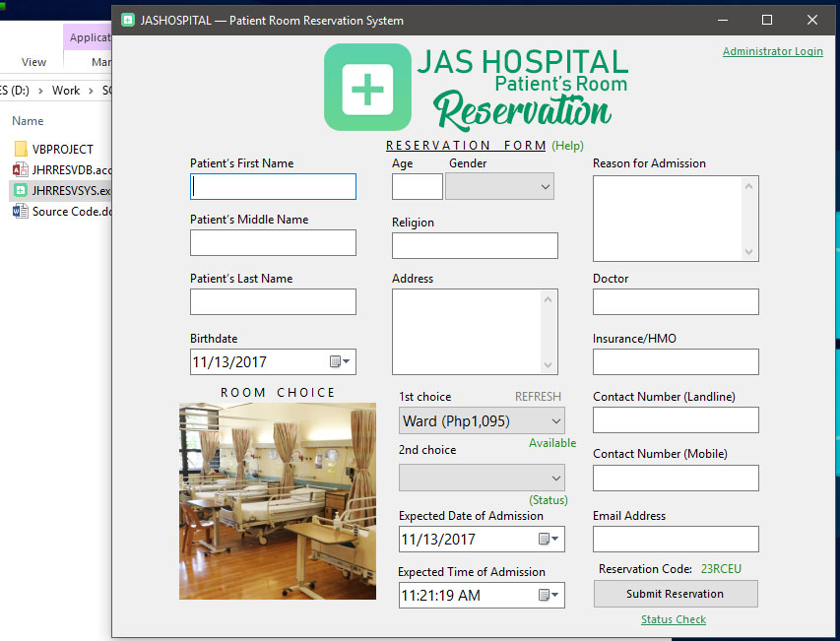Click the REFRESH label above room choice
Screen dimensions: 840x641
click(x=538, y=397)
